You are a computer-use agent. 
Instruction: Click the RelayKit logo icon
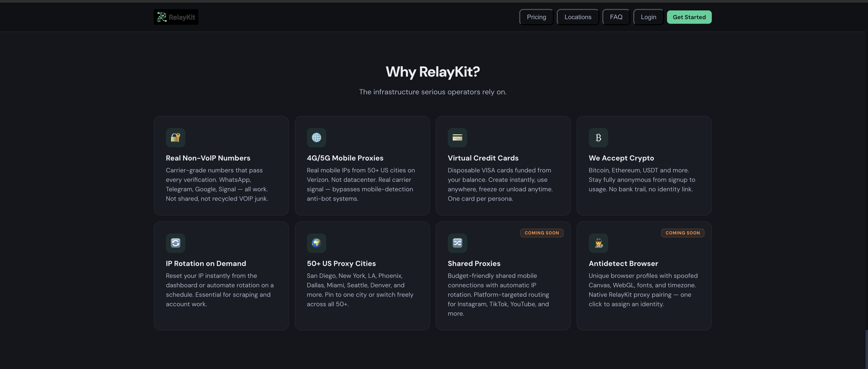click(x=162, y=16)
